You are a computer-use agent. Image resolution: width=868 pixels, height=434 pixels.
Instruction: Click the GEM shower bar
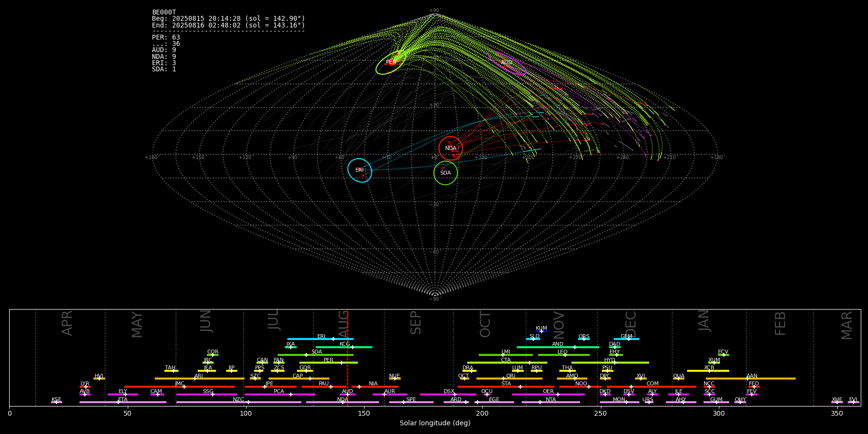[x=626, y=339]
